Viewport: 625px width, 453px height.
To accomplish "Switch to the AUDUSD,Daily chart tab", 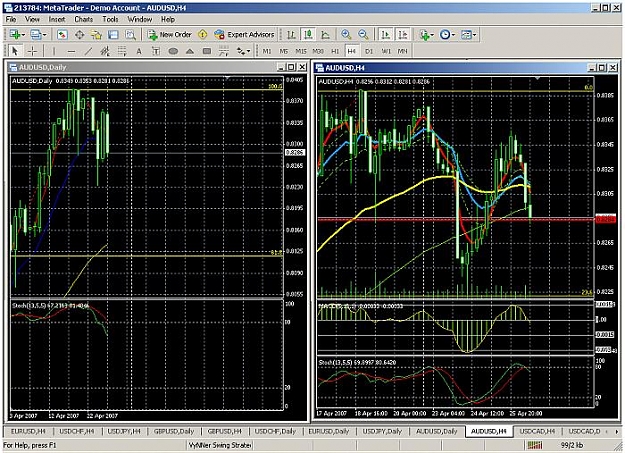I will pyautogui.click(x=436, y=431).
